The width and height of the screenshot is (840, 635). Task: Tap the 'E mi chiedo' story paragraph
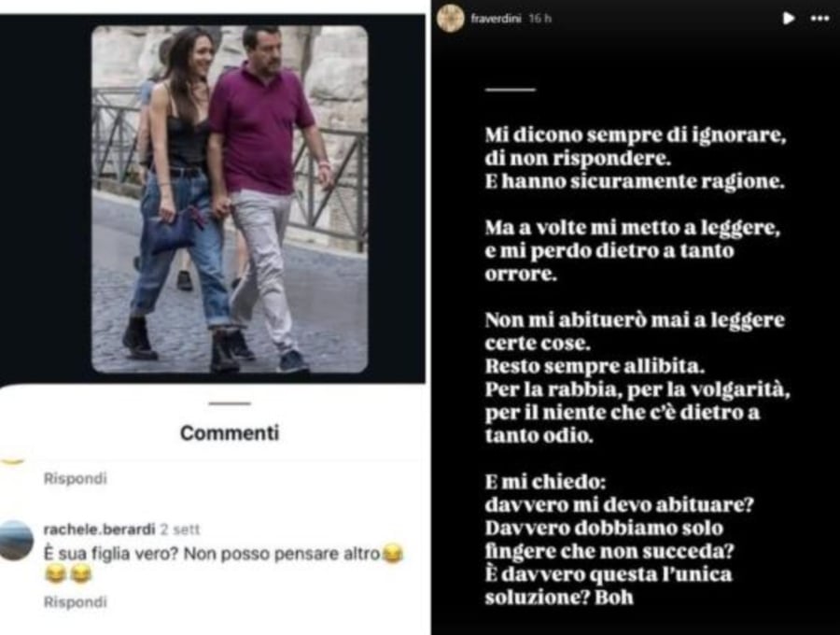(620, 540)
